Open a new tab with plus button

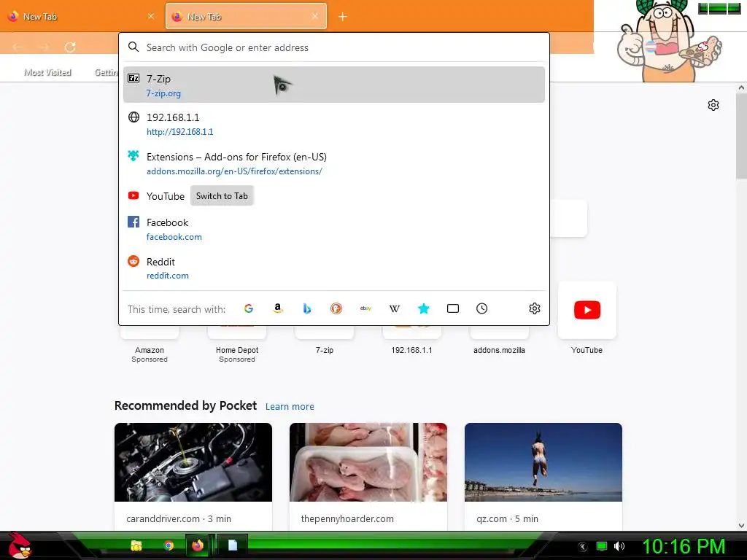point(343,17)
